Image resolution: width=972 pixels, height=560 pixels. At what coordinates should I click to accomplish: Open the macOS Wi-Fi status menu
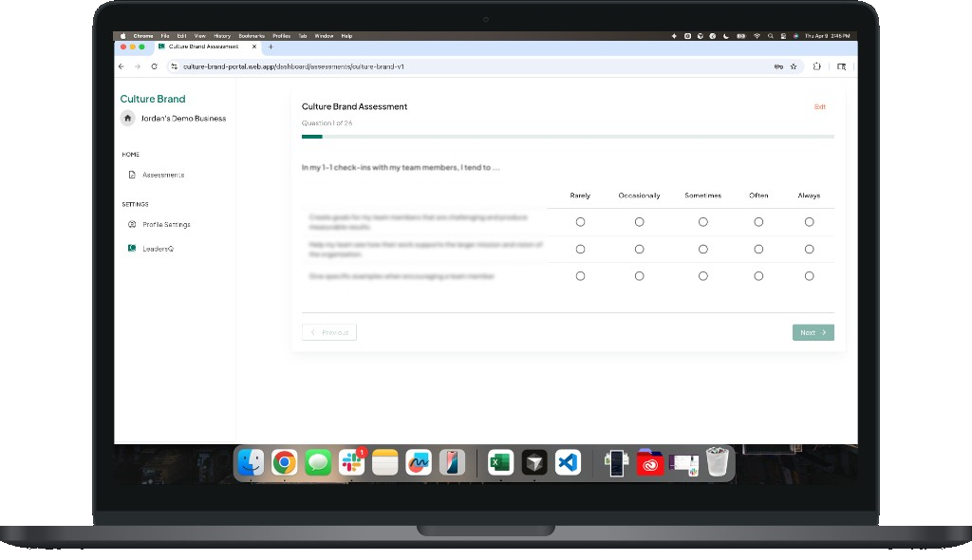(756, 35)
